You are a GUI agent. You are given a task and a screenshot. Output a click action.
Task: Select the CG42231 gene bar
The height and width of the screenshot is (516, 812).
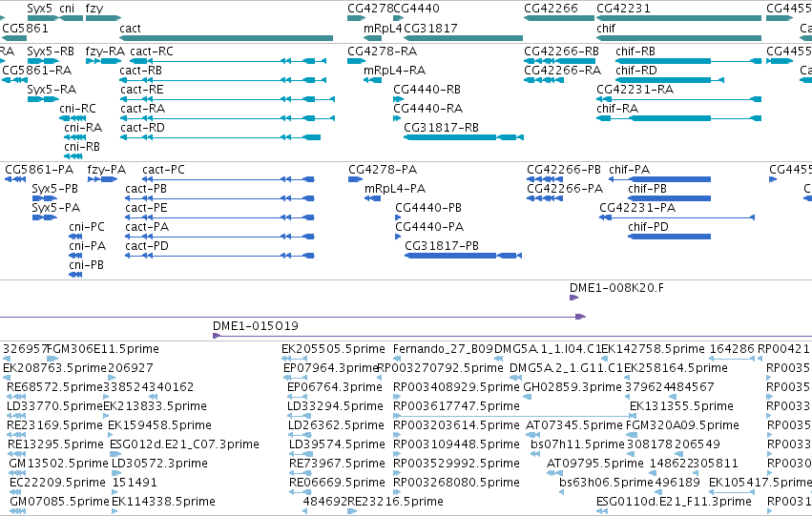click(x=679, y=18)
